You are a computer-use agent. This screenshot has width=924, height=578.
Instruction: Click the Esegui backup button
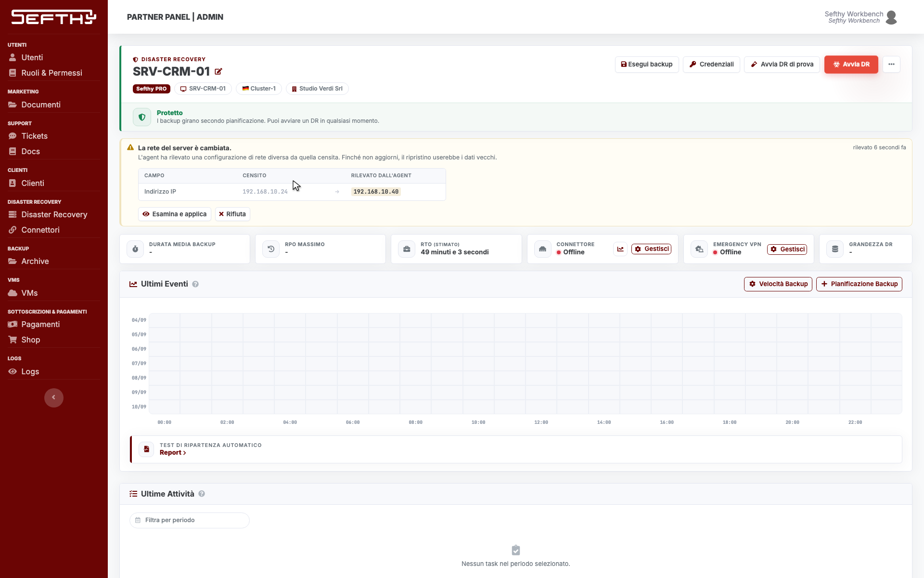coord(647,65)
